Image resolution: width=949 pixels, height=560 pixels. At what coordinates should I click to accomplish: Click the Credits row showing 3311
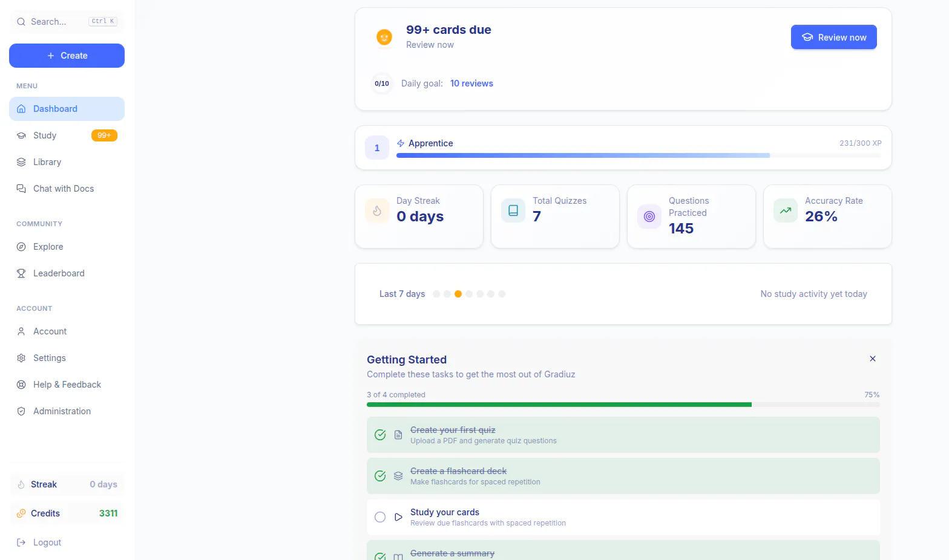[67, 513]
